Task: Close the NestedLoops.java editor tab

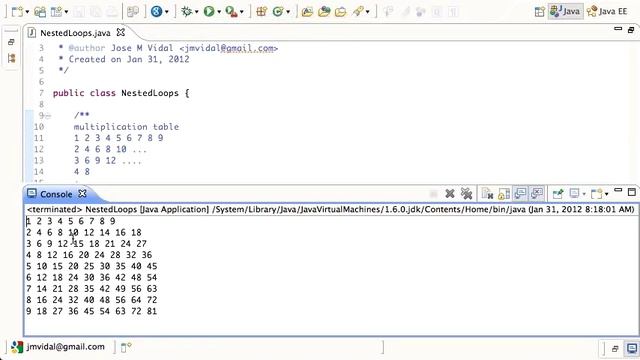Action: (x=121, y=32)
